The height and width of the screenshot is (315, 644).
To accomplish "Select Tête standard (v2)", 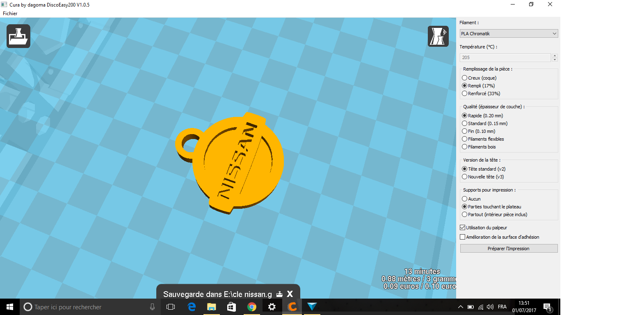I will [484, 169].
